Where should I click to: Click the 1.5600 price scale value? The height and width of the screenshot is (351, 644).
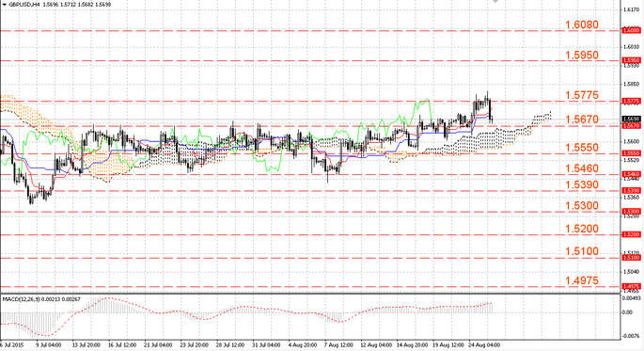631,141
